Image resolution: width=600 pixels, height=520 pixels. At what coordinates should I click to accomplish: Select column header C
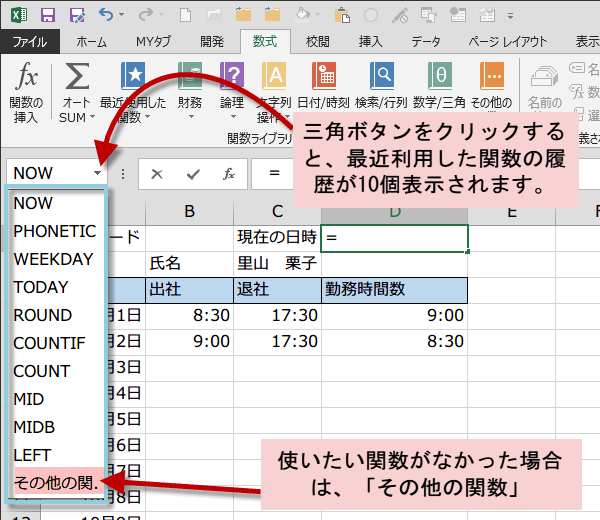coord(277,211)
